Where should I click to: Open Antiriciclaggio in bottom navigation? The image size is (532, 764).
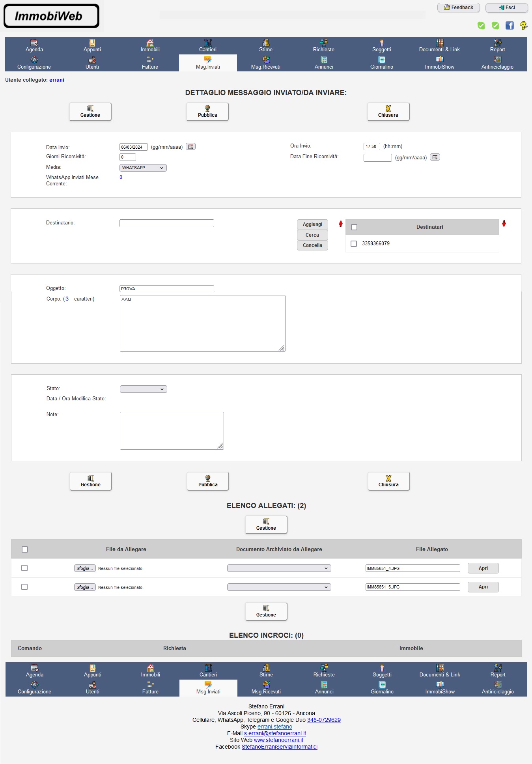pos(498,688)
